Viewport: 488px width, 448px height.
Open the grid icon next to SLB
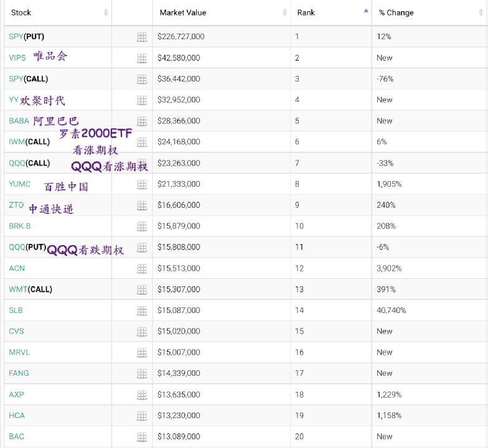pos(141,310)
